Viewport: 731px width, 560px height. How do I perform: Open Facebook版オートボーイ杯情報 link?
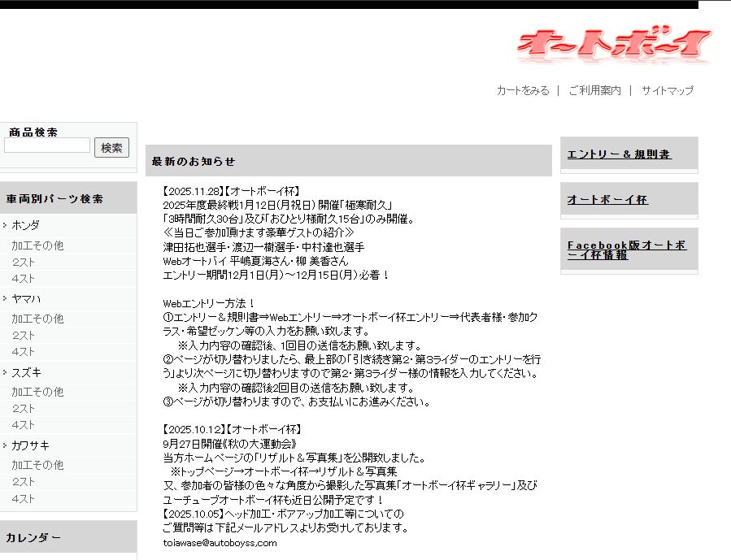tap(626, 250)
